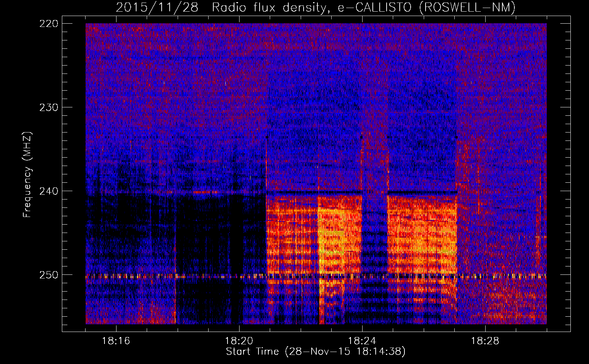Click the 230 frequency tick label

pyautogui.click(x=48, y=107)
